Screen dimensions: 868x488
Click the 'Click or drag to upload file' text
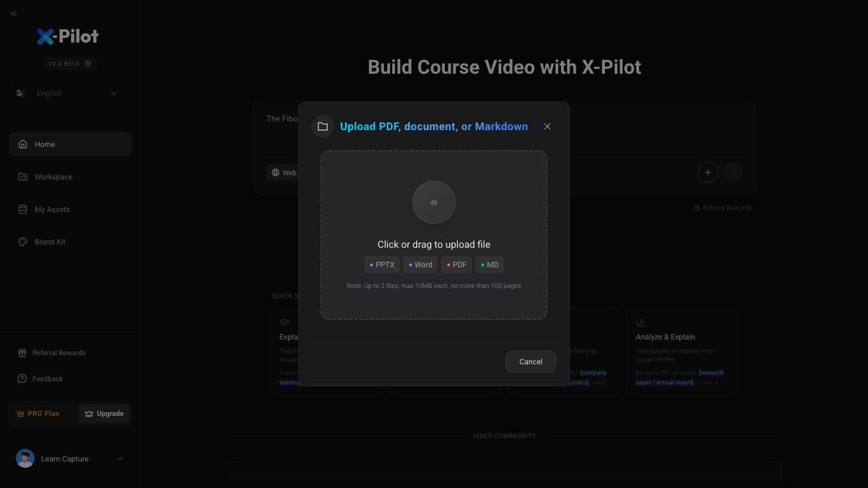coord(434,245)
